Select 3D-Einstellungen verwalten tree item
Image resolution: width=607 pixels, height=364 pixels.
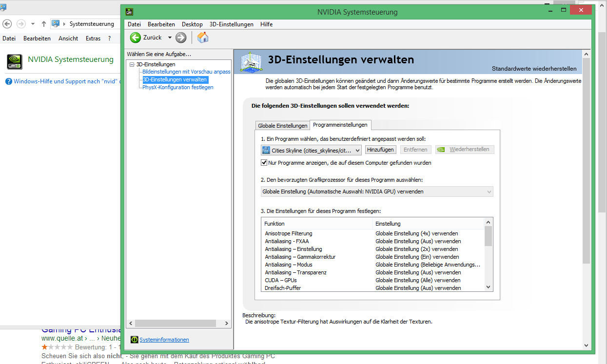click(175, 79)
